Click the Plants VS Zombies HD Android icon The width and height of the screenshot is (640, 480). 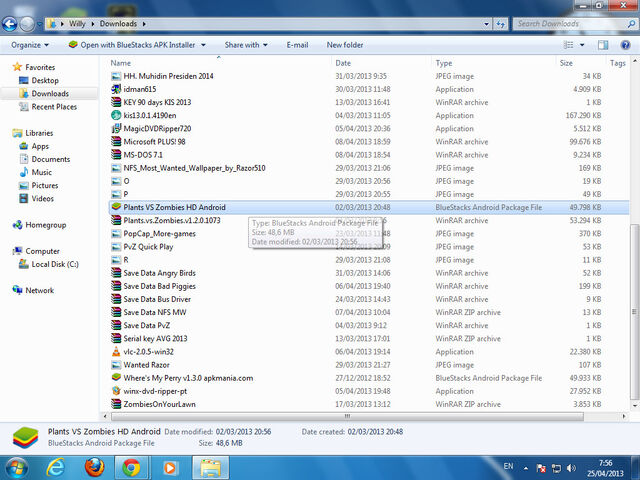(116, 207)
